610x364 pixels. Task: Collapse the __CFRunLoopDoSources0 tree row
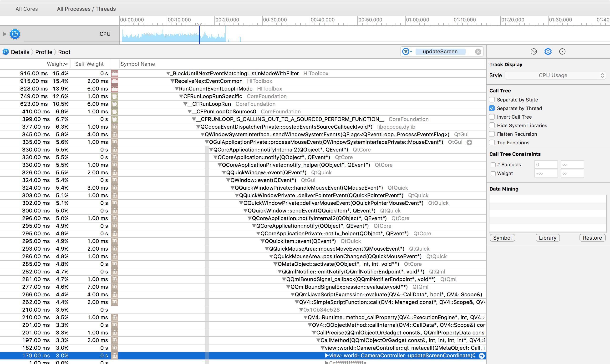coord(190,111)
